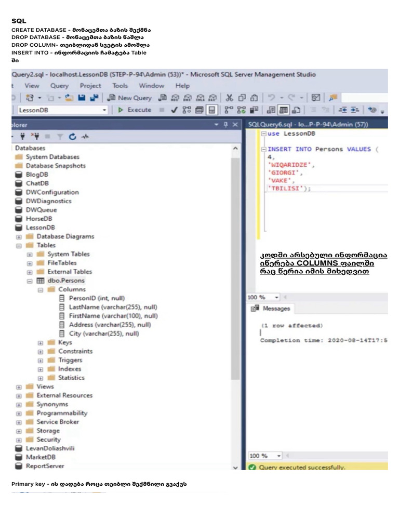
Task: Close the Object Explorer panel
Action: (235, 125)
